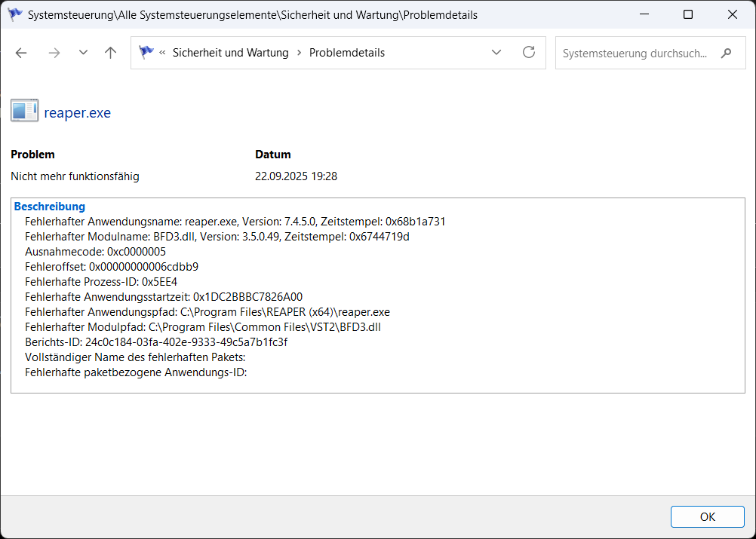Screen dimensions: 756x539
Task: Go up one level with the up arrow
Action: click(x=110, y=53)
